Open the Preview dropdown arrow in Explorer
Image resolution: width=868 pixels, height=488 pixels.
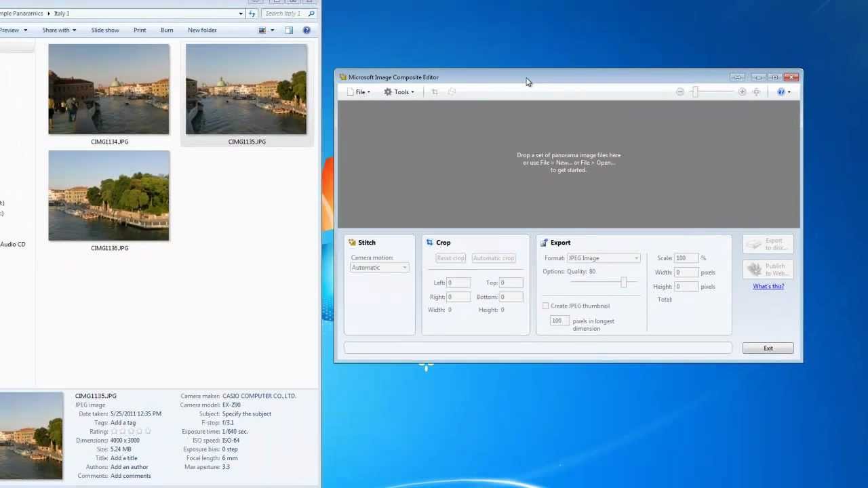tap(25, 30)
